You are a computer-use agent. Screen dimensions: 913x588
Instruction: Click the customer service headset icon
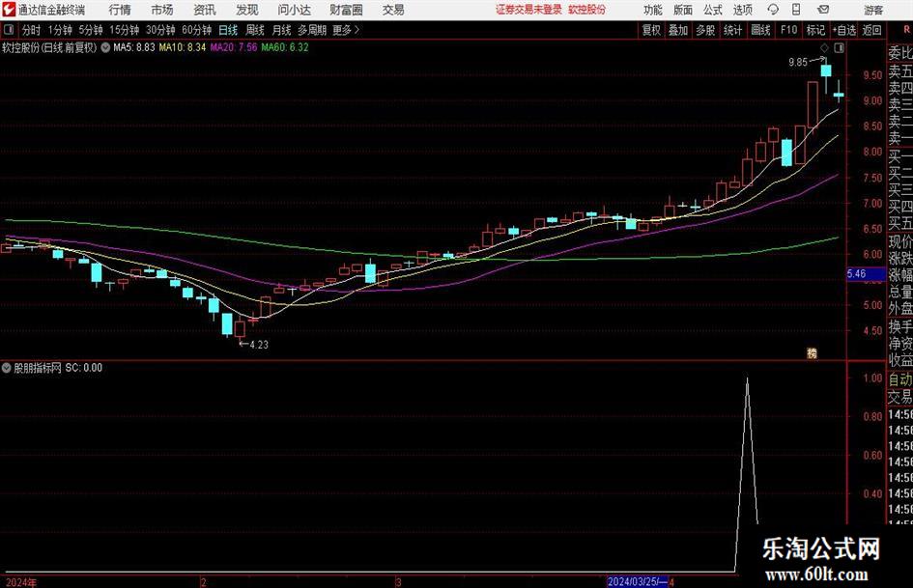[773, 10]
